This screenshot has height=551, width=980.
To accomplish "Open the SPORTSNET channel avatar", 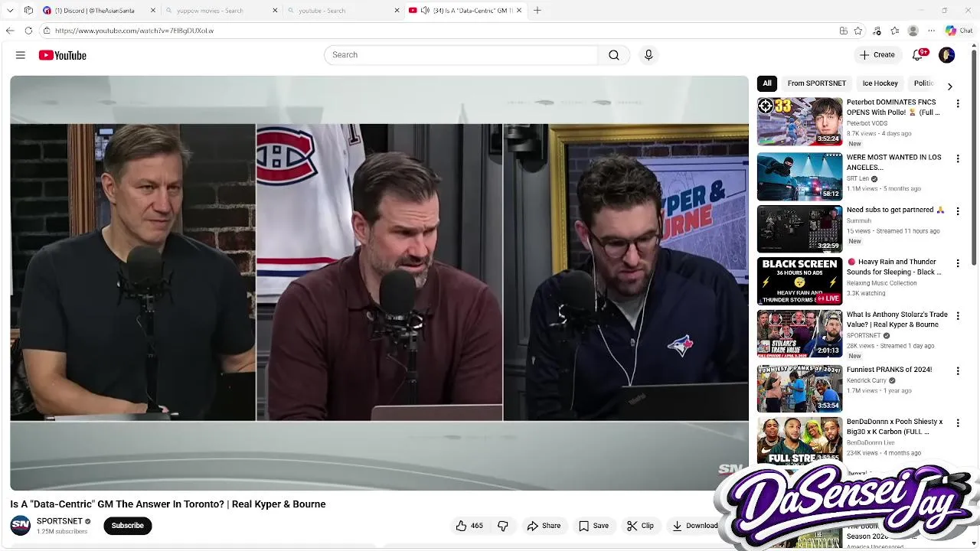I will [21, 526].
